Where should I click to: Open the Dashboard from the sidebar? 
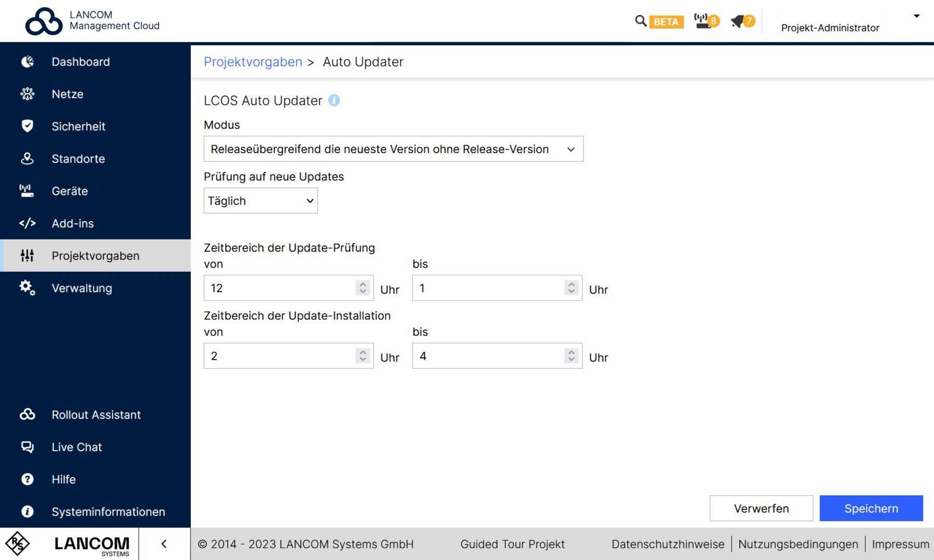(27, 62)
